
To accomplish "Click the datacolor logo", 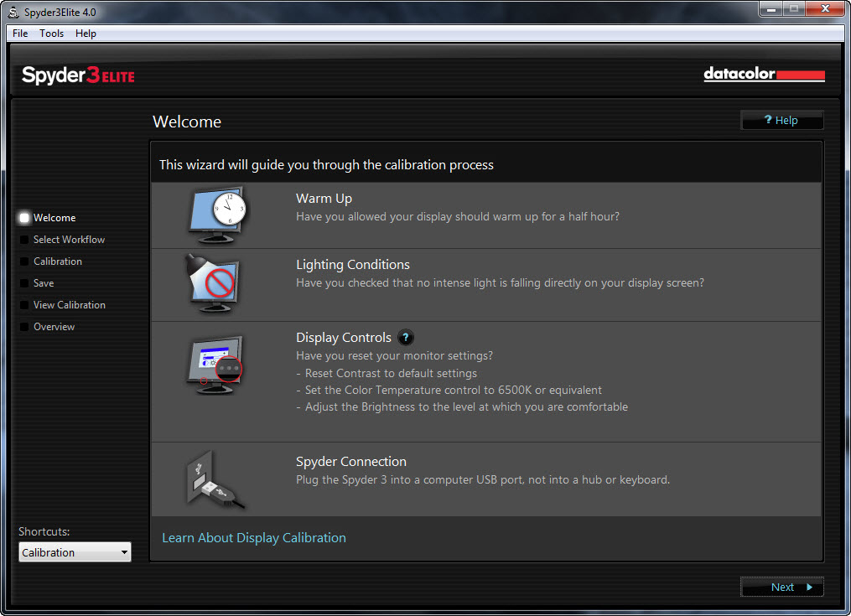I will click(x=764, y=75).
